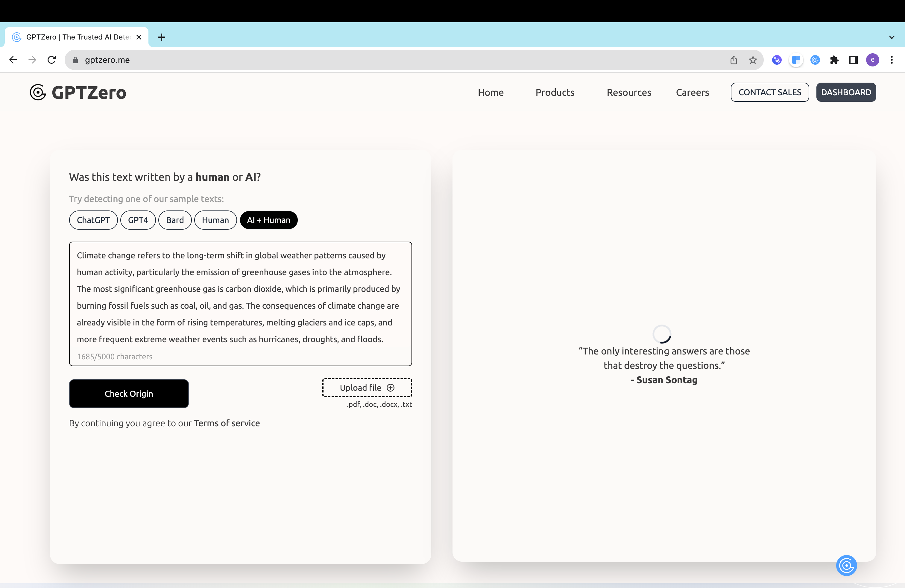Open the tab overflow chevron
Screen dimensions: 905x588
[x=891, y=37]
